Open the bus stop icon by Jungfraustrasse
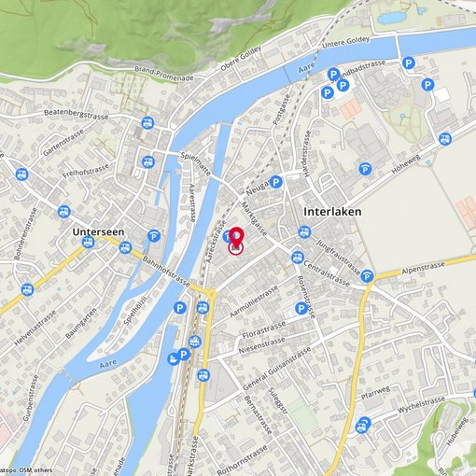The image size is (476, 476). pyautogui.click(x=304, y=232)
